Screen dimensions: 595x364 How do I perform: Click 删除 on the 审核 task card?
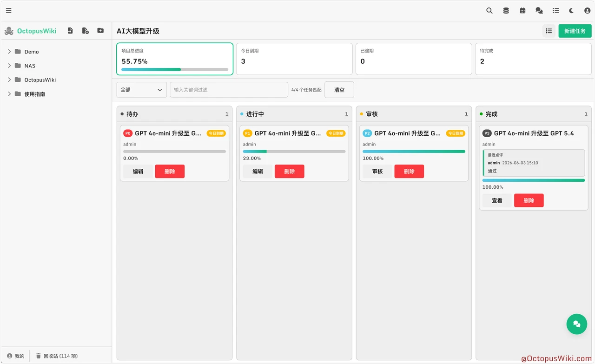pyautogui.click(x=409, y=172)
